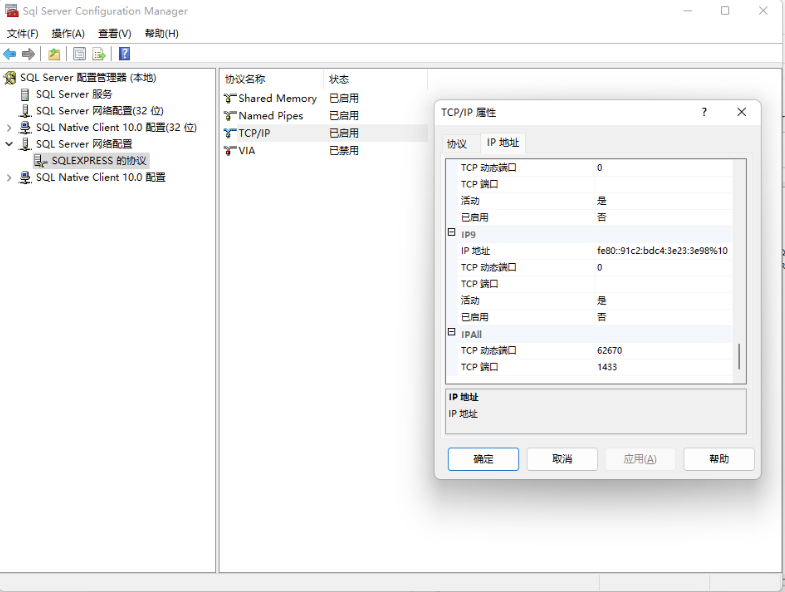This screenshot has width=785, height=592.
Task: Click the IP9 IP address fe80::91c2 value
Action: (x=663, y=251)
